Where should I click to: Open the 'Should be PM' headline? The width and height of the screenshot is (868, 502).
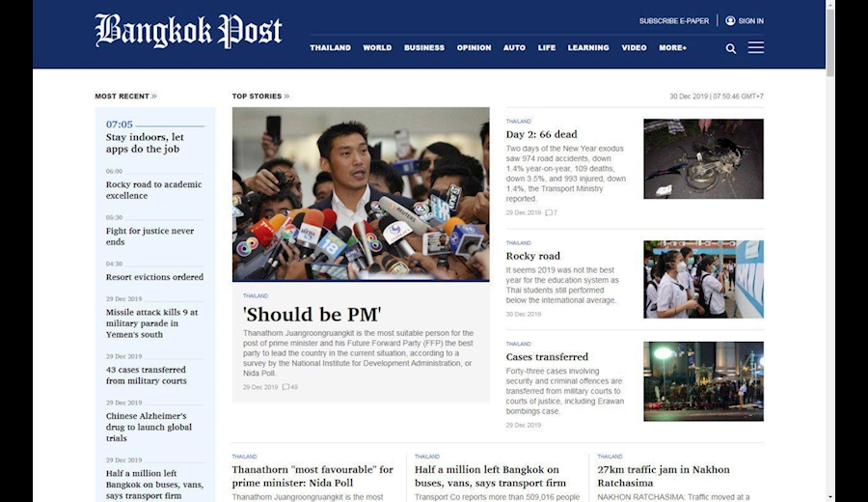coord(312,315)
